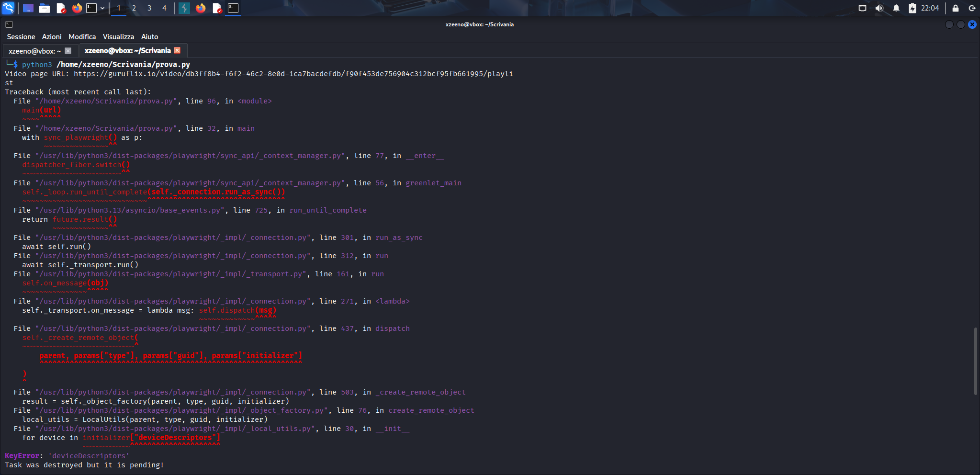The width and height of the screenshot is (980, 475).
Task: Switch to the xzeeno@vbox: ~ tab
Action: tap(34, 51)
